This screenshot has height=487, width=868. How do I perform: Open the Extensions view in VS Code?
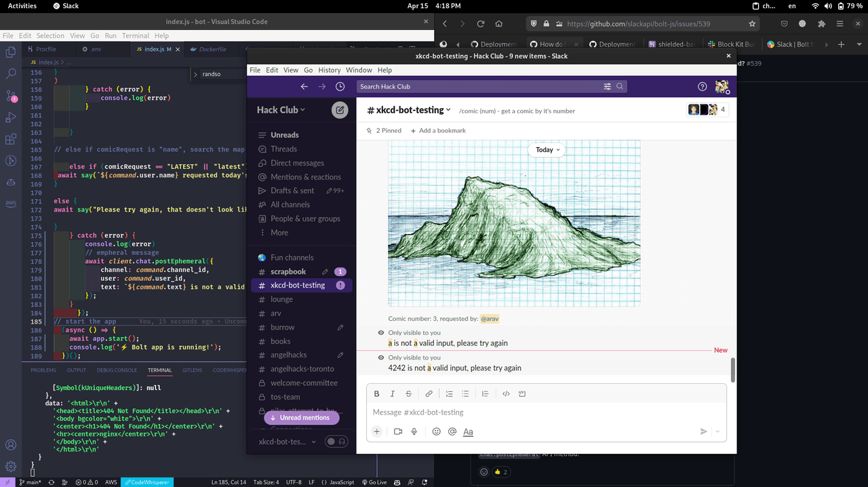point(11,140)
